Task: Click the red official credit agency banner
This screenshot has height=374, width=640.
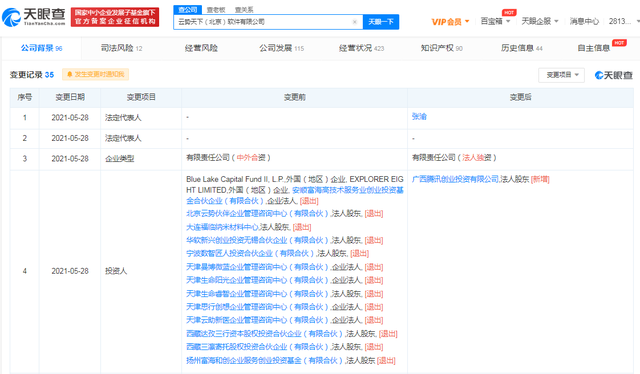Action: click(115, 17)
